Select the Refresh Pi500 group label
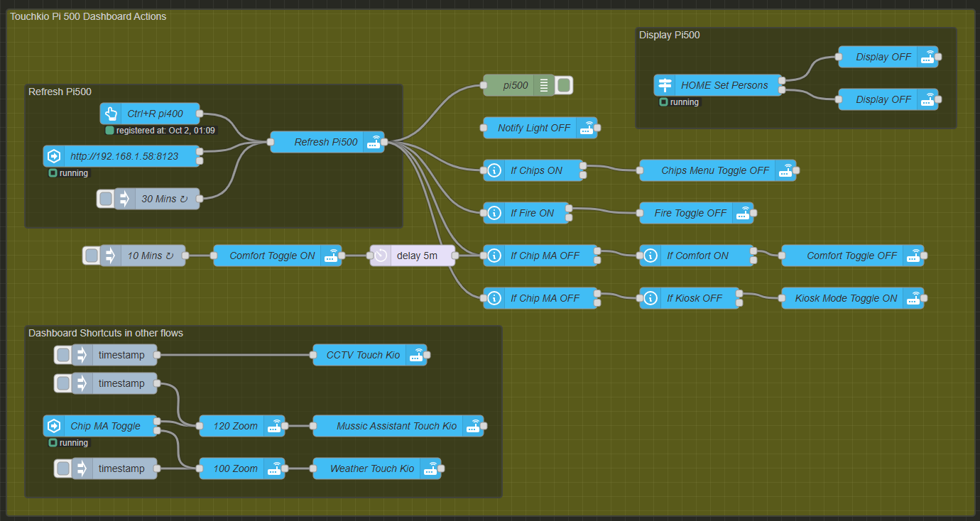The width and height of the screenshot is (980, 521). (60, 92)
